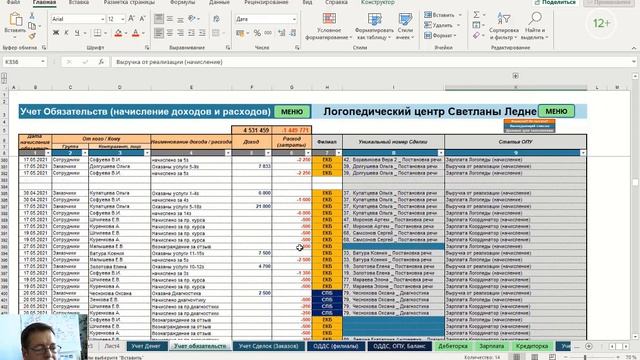Switch to Учет Денег sheet tab
The width and height of the screenshot is (640, 360).
147,346
